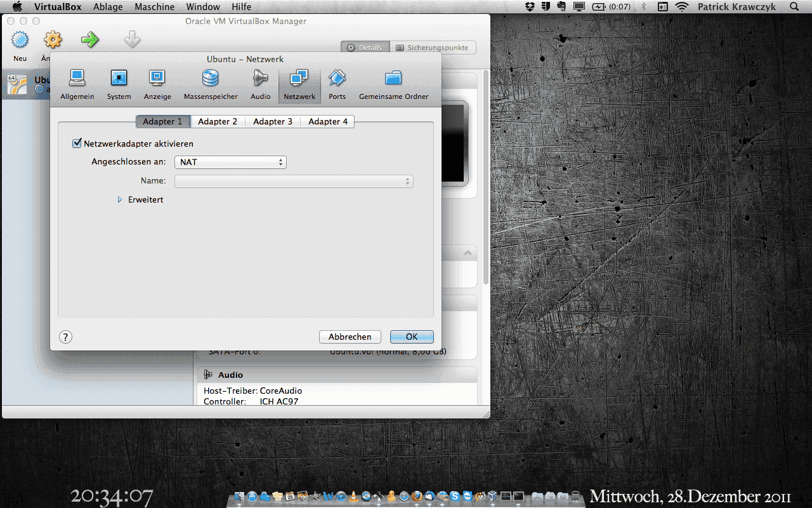The width and height of the screenshot is (812, 508).
Task: Open Safari compass icon in the dock
Action: click(403, 497)
